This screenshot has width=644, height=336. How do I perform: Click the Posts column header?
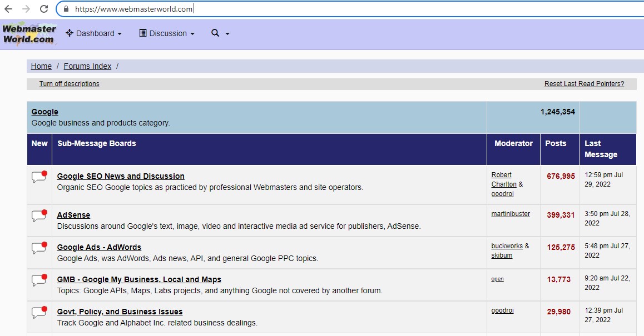[x=556, y=143]
